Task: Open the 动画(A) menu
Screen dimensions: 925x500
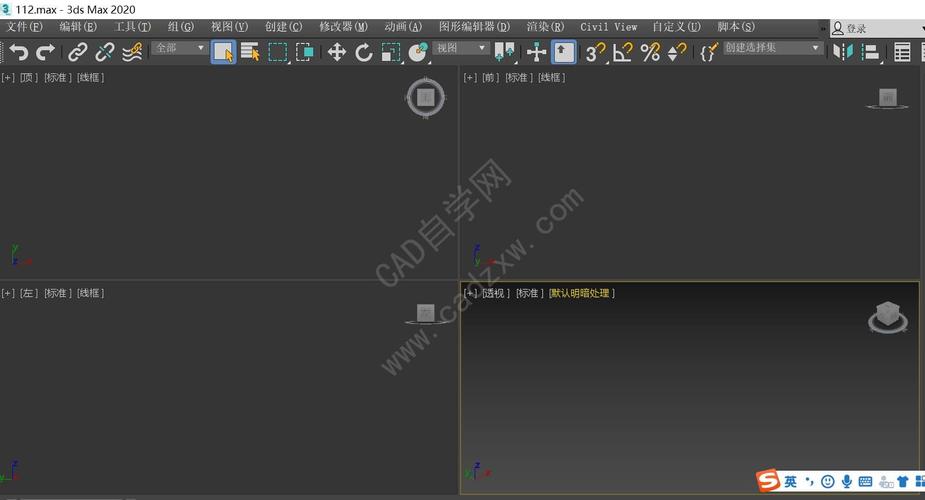Action: tap(403, 27)
